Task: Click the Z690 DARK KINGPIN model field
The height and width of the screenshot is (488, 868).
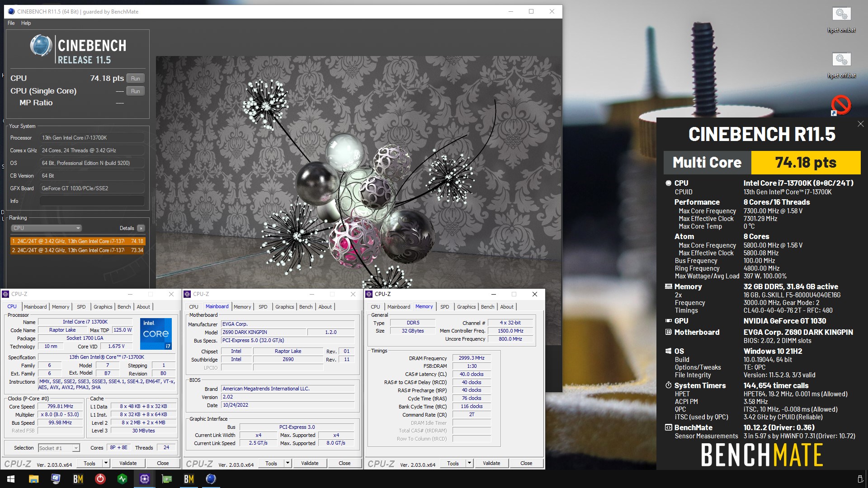Action: 264,332
